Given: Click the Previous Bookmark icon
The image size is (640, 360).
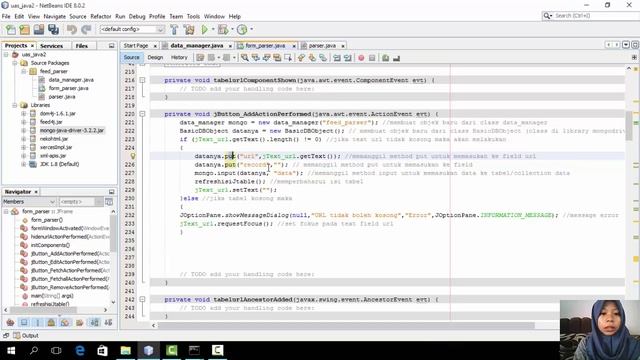Looking at the screenshot, I should (301, 58).
